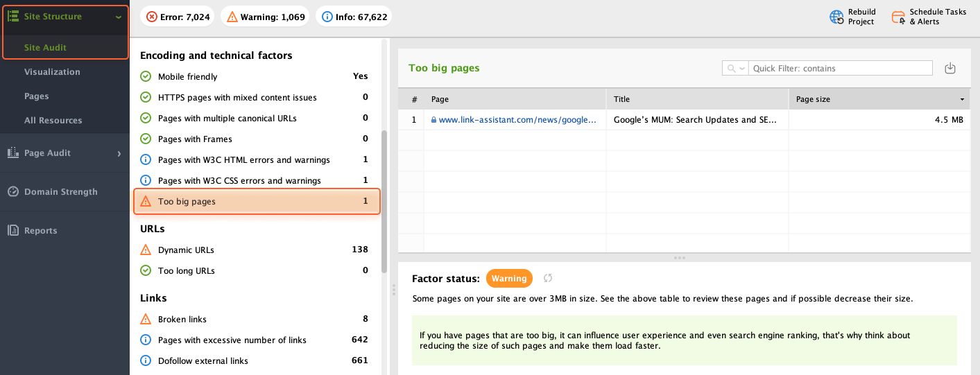Click the export download icon
The height and width of the screenshot is (375, 980).
(x=950, y=68)
